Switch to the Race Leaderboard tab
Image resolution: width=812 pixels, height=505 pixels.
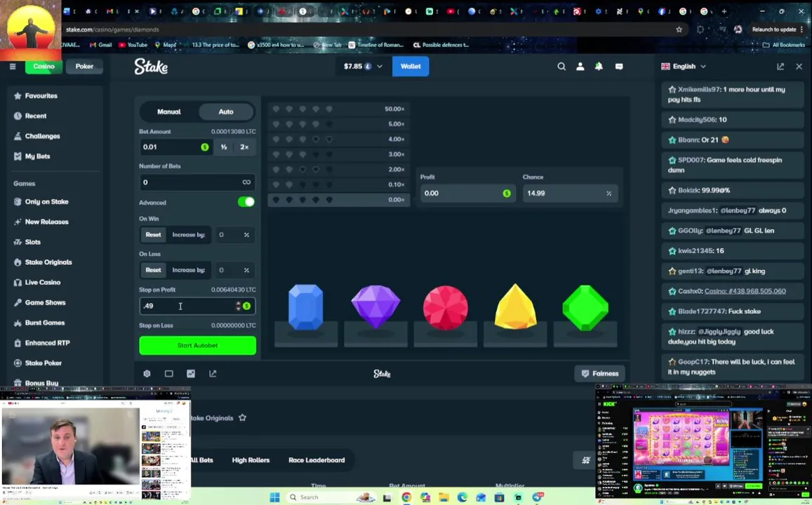317,460
